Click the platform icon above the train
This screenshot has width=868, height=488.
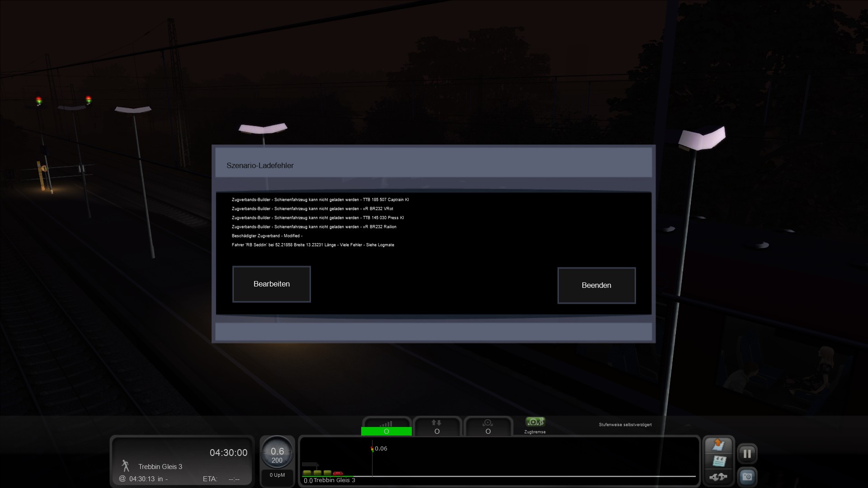[310, 465]
